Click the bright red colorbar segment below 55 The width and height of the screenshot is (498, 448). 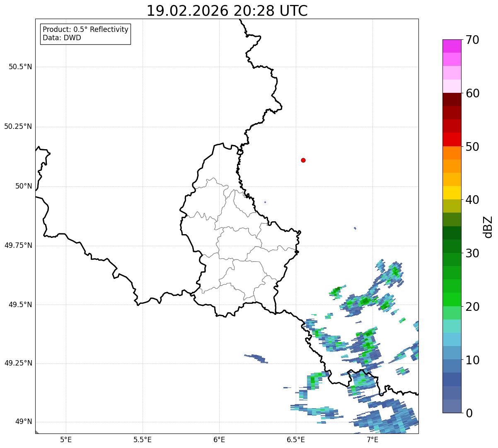(452, 139)
